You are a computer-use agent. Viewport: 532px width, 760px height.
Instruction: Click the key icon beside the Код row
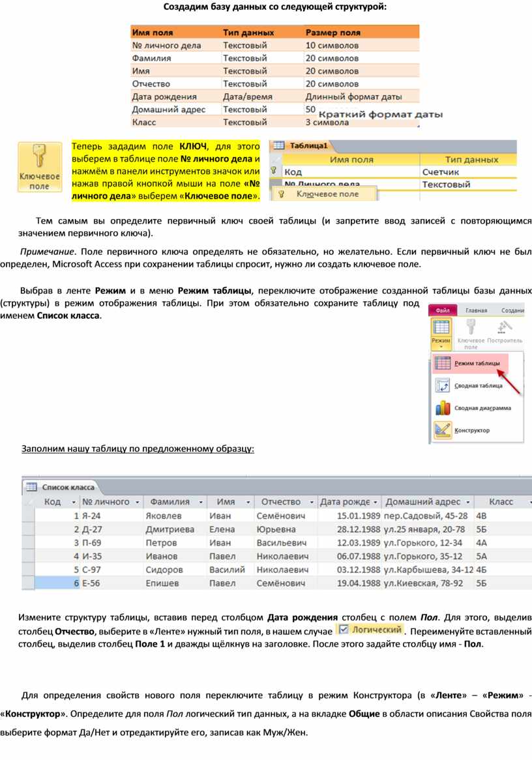274,171
